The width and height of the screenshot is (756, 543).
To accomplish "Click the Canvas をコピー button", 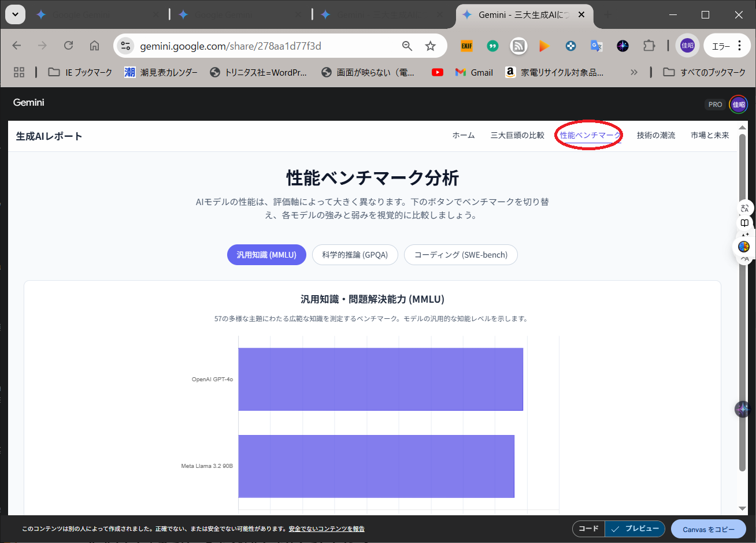I will pos(709,529).
